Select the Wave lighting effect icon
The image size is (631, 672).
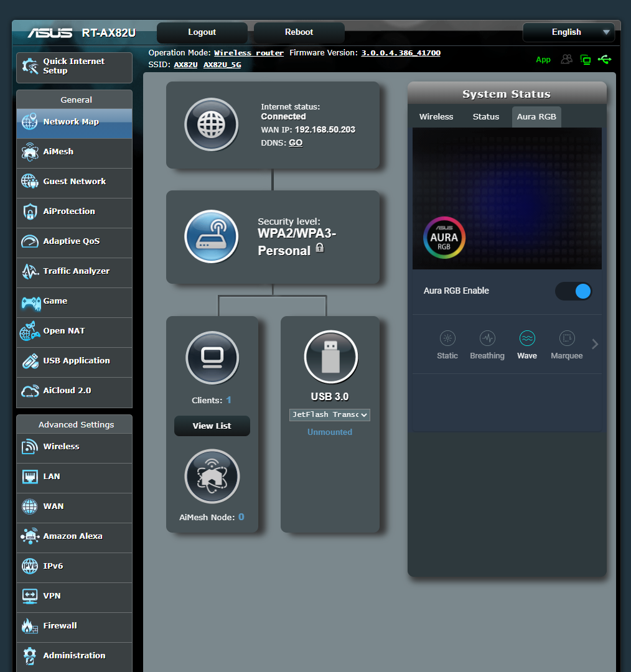tap(527, 338)
